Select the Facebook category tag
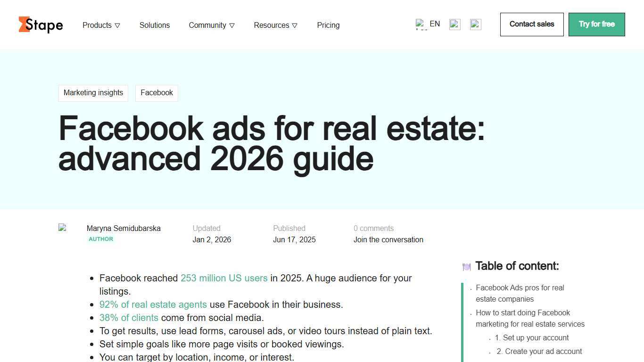 [x=157, y=93]
